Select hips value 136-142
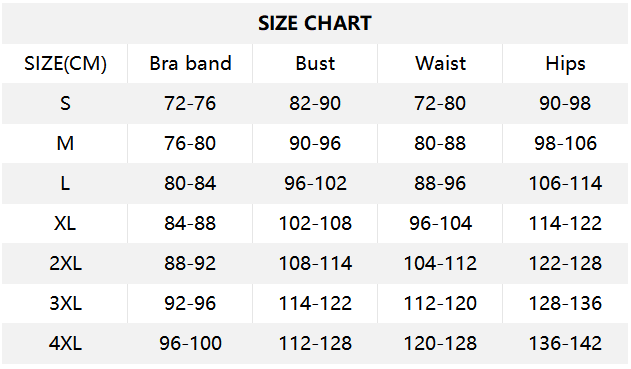 [565, 343]
